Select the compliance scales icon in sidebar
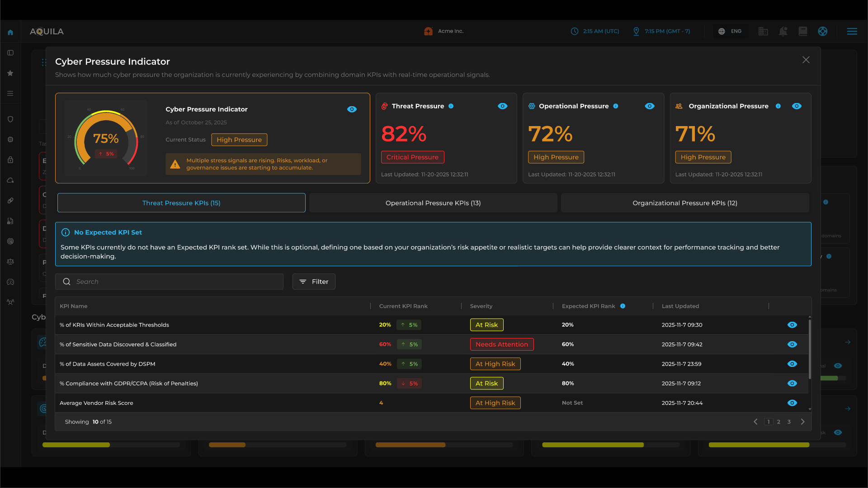Image resolution: width=868 pixels, height=488 pixels. (x=10, y=262)
